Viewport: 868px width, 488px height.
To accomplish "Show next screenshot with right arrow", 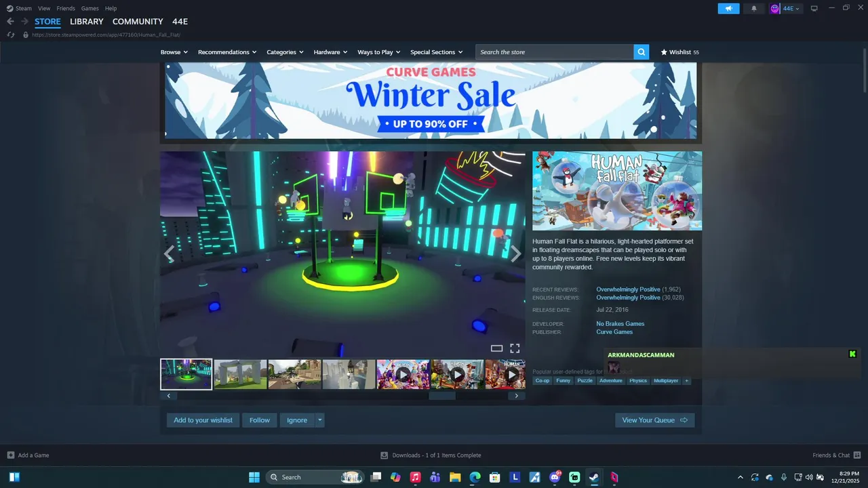I will coord(516,254).
